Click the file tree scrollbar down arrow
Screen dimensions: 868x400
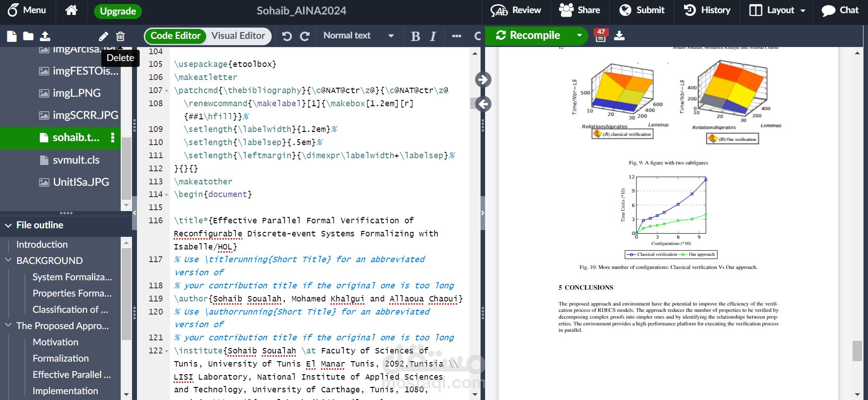coord(126,205)
